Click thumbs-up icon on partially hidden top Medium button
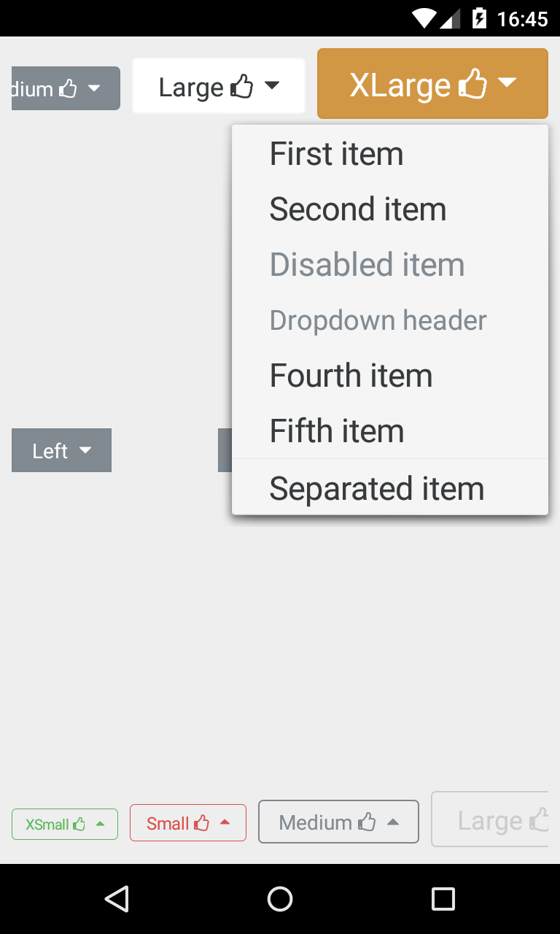560x934 pixels. (68, 89)
